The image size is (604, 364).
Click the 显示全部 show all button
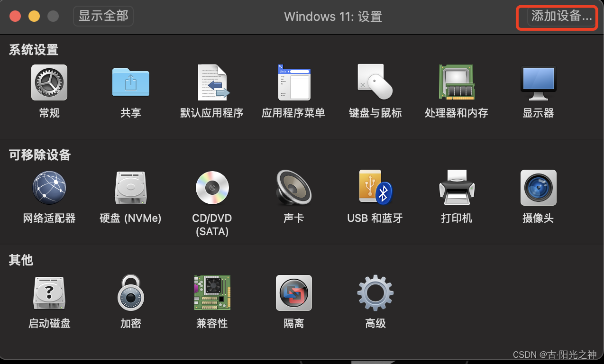coord(103,16)
